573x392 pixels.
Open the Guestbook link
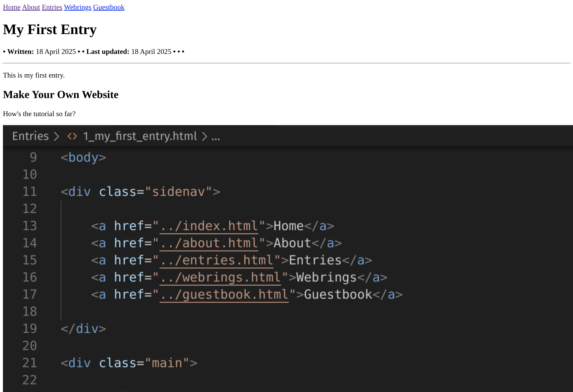108,7
